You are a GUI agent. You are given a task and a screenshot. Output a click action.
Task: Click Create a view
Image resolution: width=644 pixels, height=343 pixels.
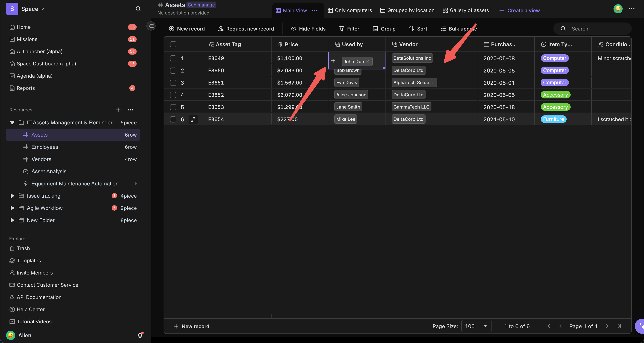tap(520, 10)
